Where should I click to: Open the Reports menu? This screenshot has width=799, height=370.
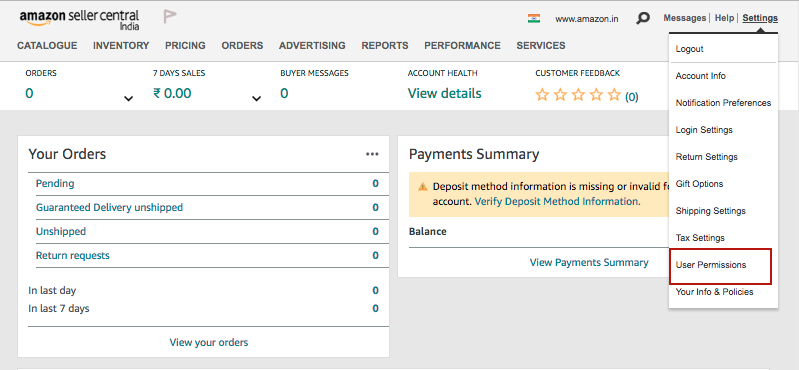point(385,45)
